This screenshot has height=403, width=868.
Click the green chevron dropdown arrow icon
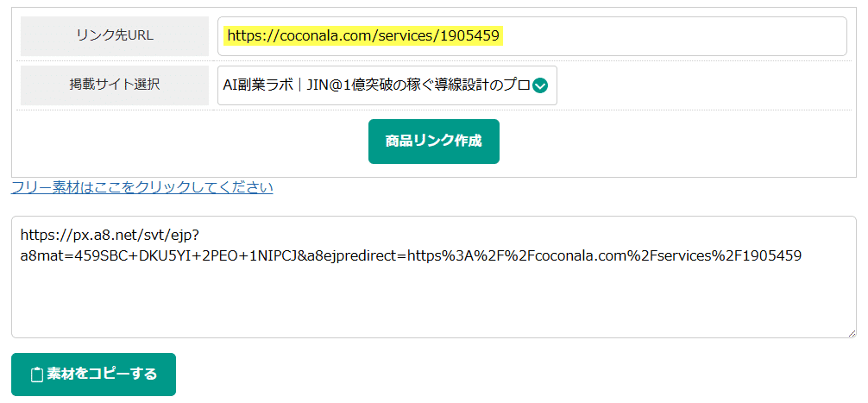[x=540, y=85]
